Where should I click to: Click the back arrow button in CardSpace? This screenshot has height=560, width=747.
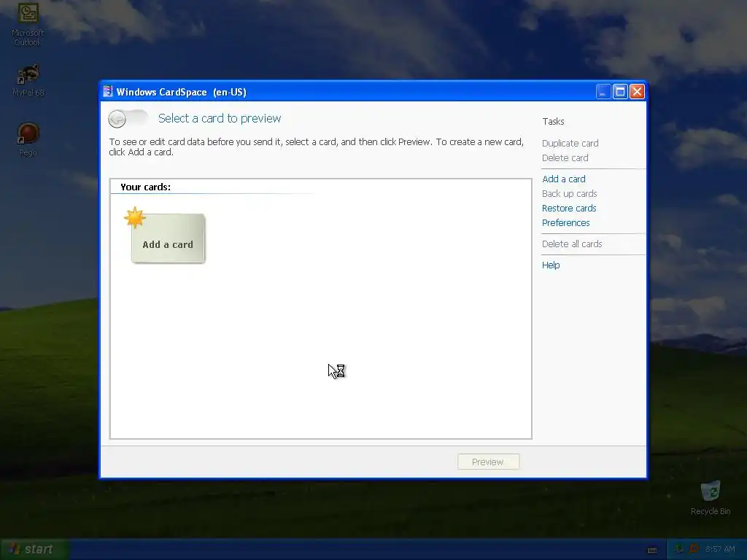tap(117, 119)
